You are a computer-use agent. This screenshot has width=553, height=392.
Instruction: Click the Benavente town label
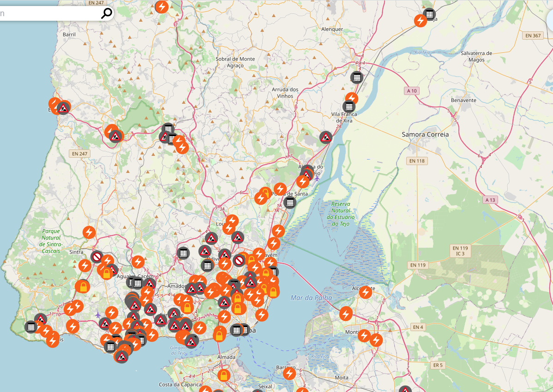pyautogui.click(x=463, y=101)
